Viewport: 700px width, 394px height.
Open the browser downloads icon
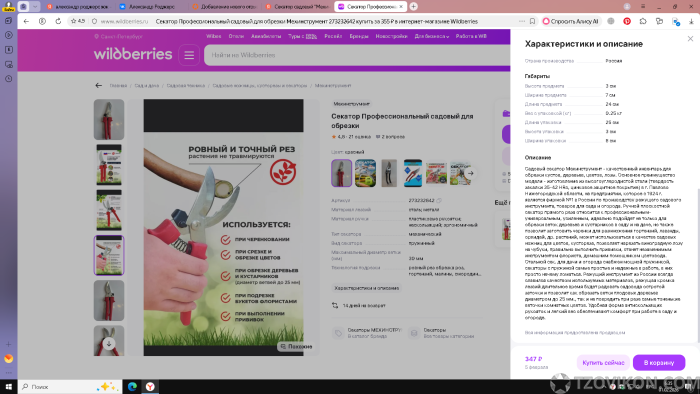691,21
